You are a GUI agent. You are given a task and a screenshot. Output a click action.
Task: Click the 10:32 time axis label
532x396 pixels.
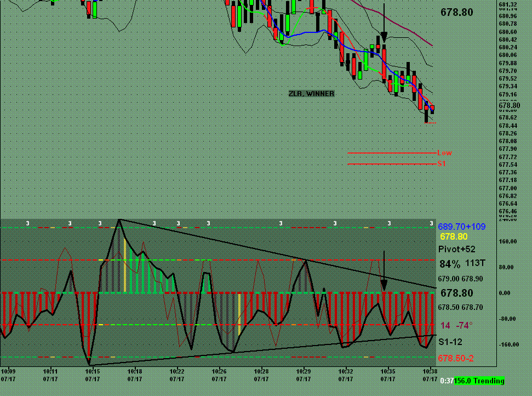[x=345, y=371]
